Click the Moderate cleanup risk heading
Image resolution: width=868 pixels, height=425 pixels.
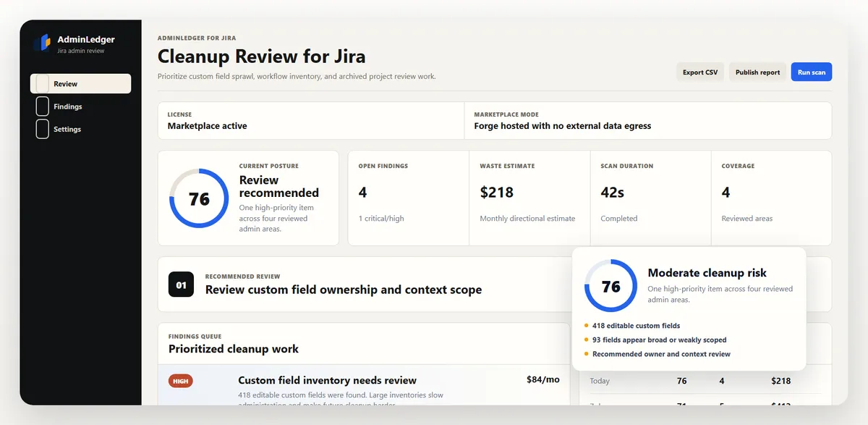click(707, 273)
